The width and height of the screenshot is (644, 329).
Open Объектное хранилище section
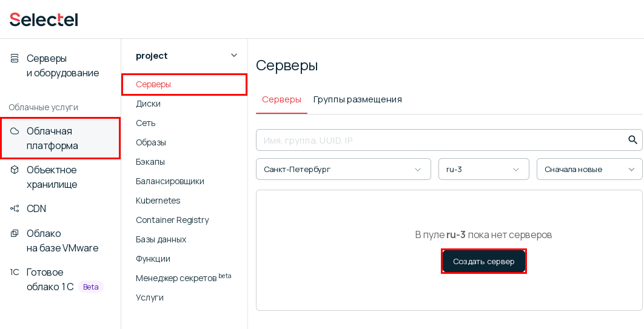click(x=52, y=177)
